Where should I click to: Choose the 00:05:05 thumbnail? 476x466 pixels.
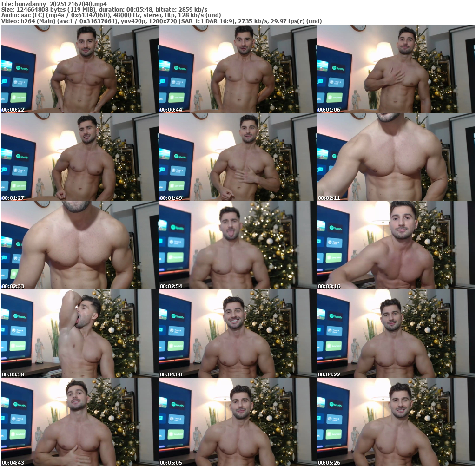click(x=238, y=422)
